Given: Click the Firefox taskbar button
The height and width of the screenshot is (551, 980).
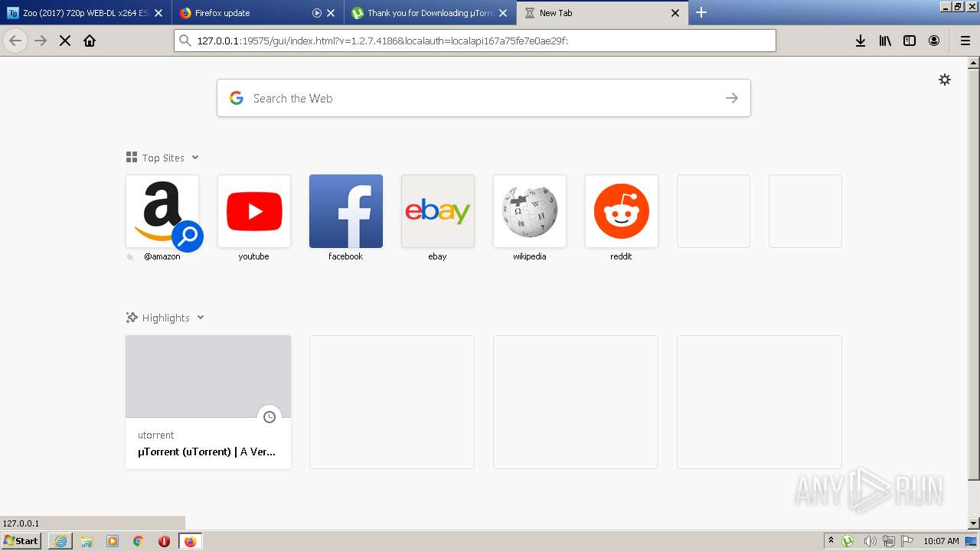Looking at the screenshot, I should (x=190, y=541).
